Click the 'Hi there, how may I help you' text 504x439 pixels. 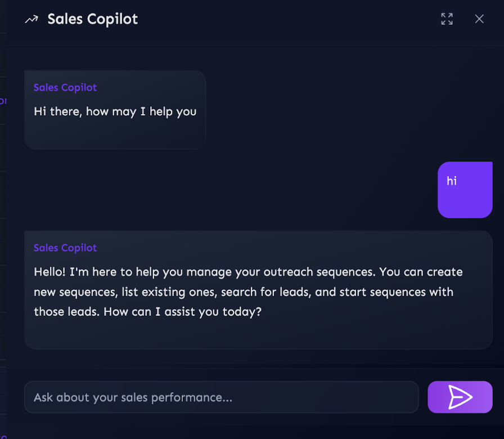[x=115, y=111]
